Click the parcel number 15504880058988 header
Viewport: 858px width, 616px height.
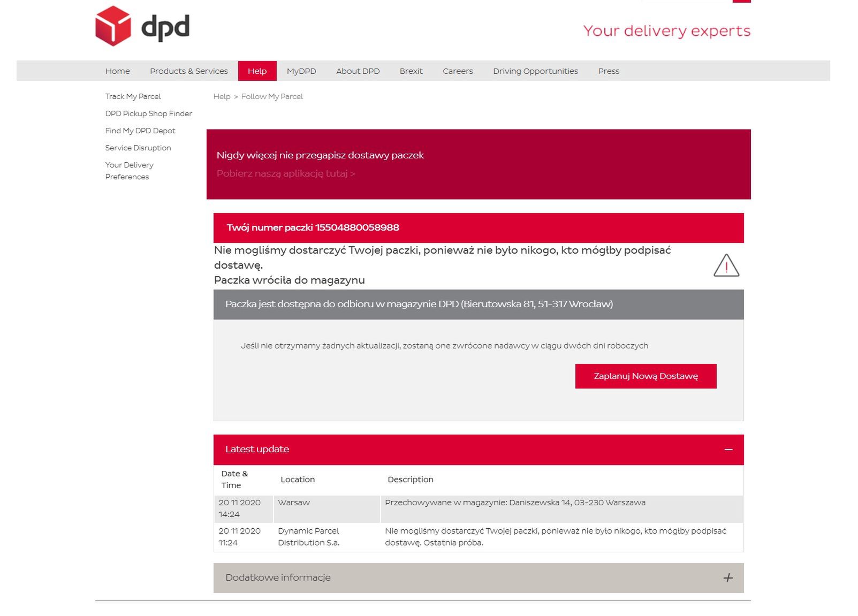(479, 228)
